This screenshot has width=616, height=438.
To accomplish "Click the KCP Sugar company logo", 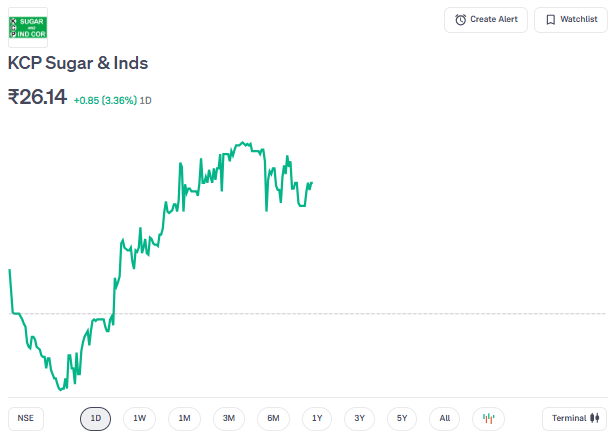I will pos(28,27).
